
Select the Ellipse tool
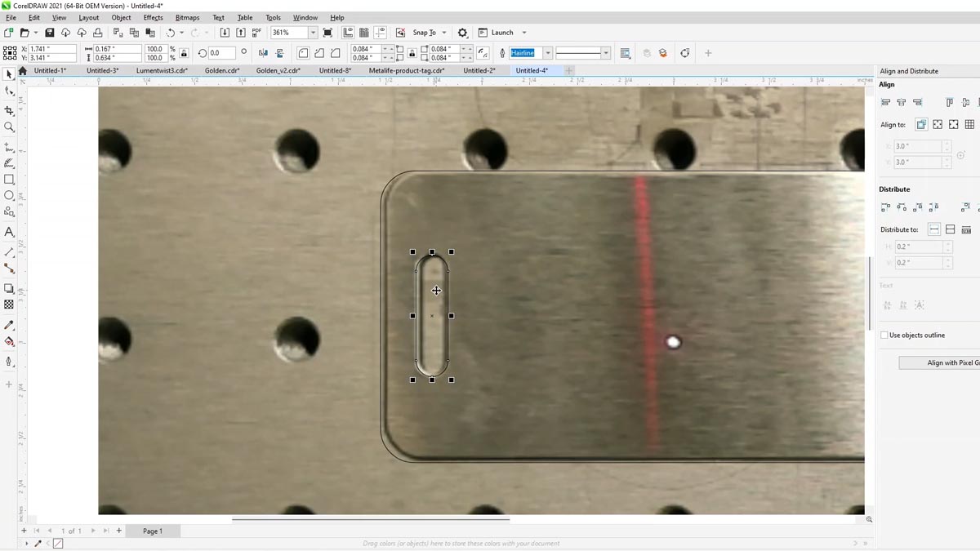(x=9, y=196)
